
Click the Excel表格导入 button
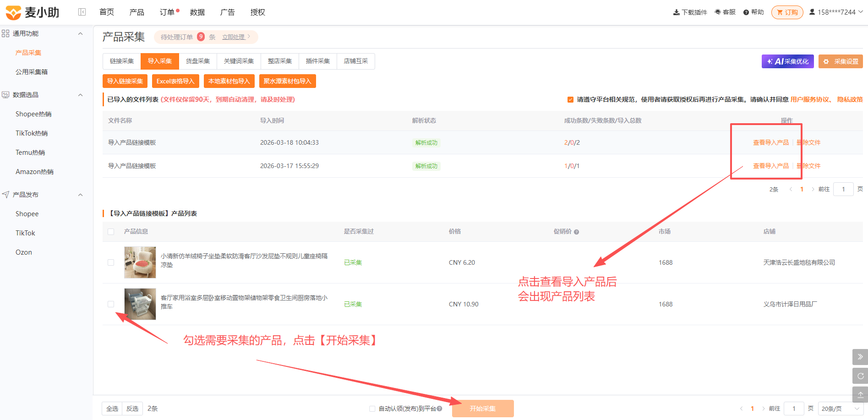click(175, 81)
